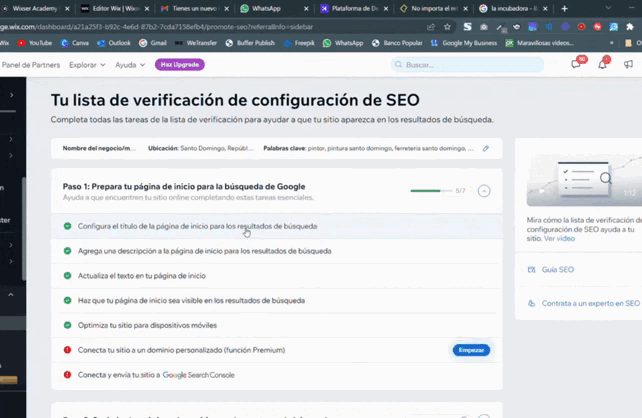Click the Empezar button
642x418 pixels.
(471, 350)
